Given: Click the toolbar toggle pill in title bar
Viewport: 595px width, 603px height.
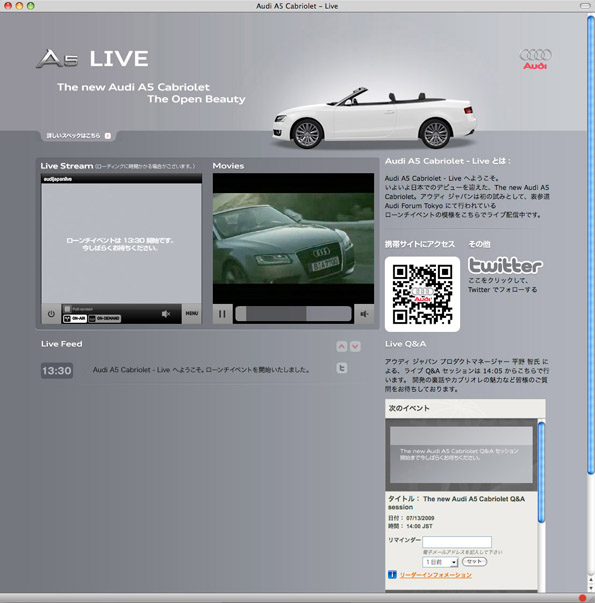Looking at the screenshot, I should (x=585, y=6).
